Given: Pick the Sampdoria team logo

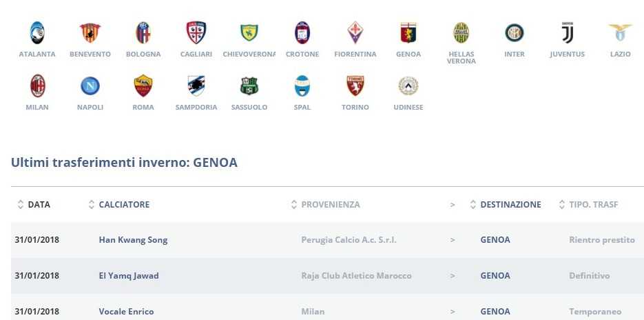Looking at the screenshot, I should coord(196,86).
